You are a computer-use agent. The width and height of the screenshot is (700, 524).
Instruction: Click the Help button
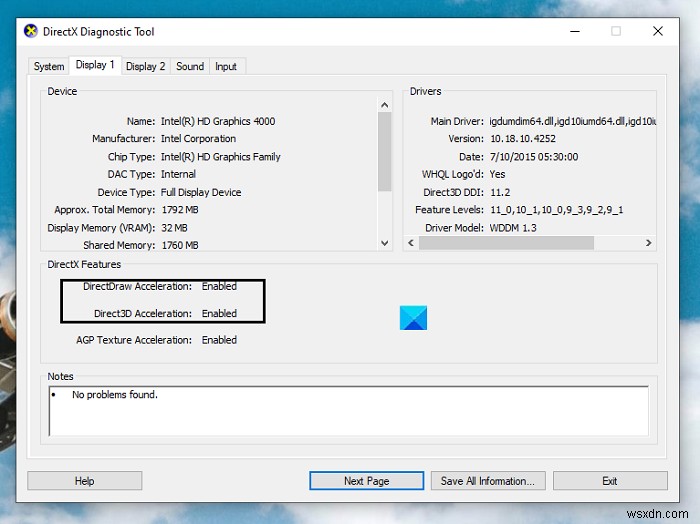tap(85, 481)
